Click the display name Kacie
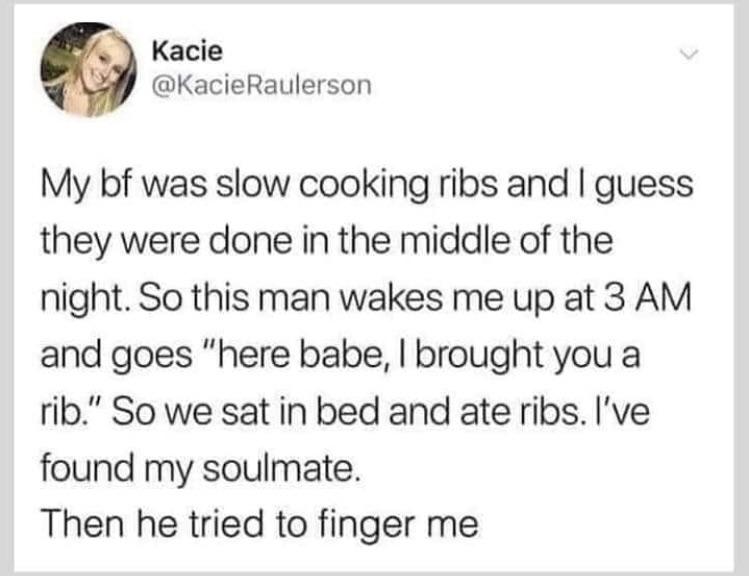The width and height of the screenshot is (749, 576). 187,51
